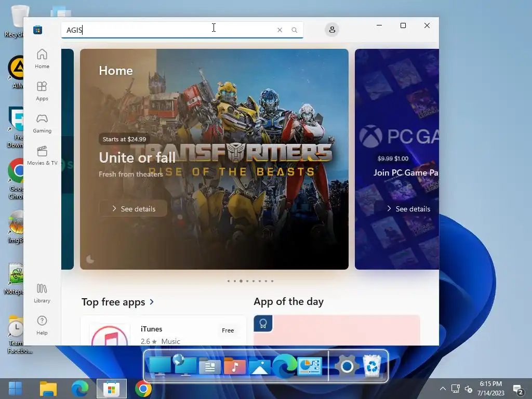This screenshot has width=532, height=399.
Task: Open the settings gear in the dock
Action: [x=347, y=367]
